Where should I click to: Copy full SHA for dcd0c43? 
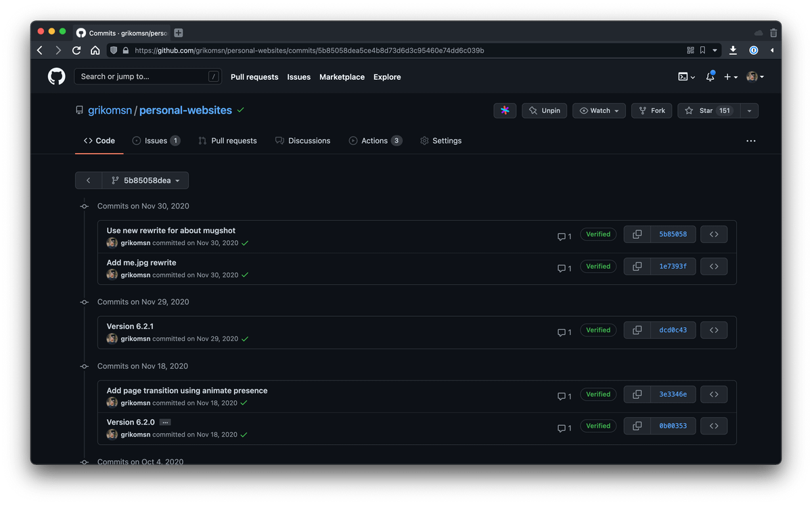[637, 330]
